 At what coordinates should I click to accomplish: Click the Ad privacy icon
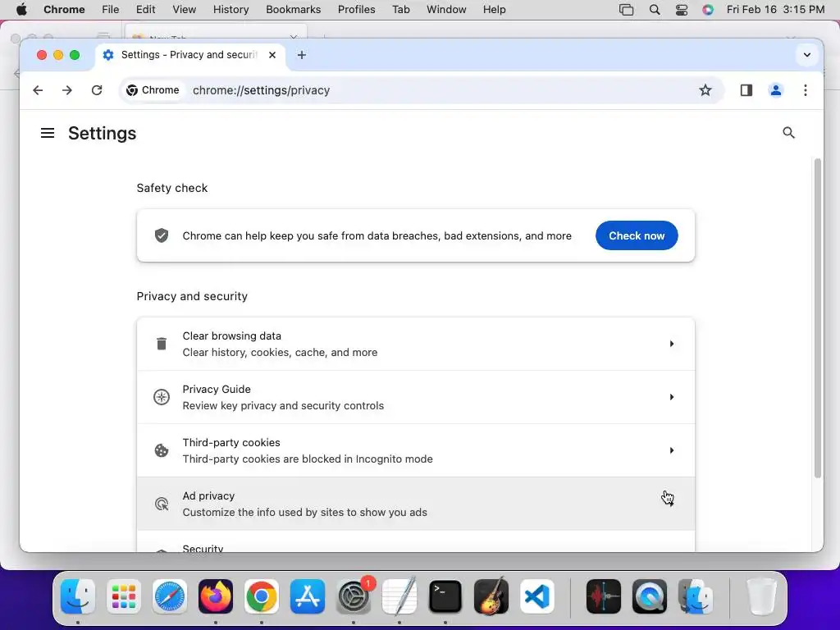coord(162,504)
